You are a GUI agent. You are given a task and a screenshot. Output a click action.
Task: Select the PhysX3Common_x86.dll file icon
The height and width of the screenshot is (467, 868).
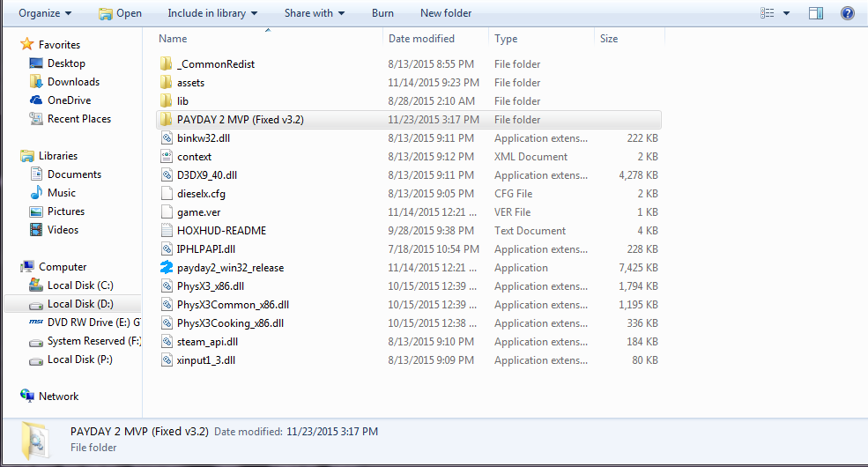point(167,304)
